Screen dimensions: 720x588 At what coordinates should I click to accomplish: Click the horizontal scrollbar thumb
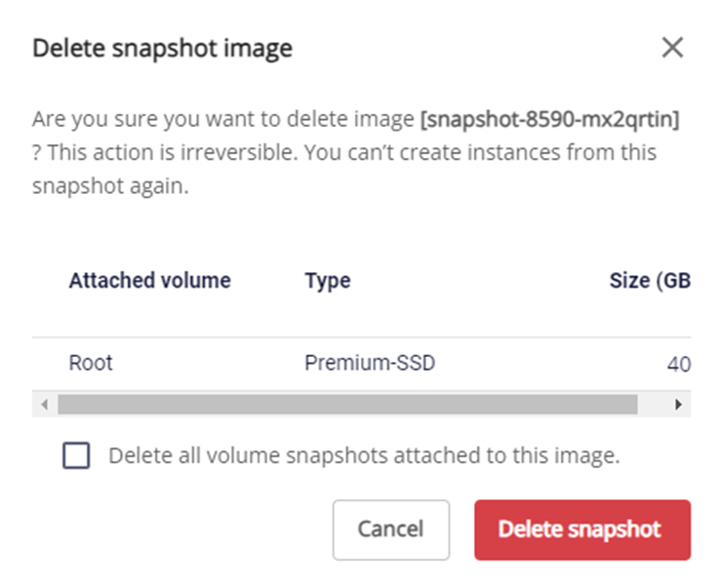click(x=346, y=404)
